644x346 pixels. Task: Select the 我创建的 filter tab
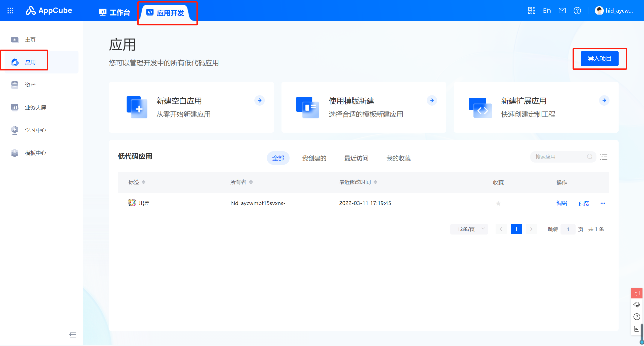(x=314, y=158)
